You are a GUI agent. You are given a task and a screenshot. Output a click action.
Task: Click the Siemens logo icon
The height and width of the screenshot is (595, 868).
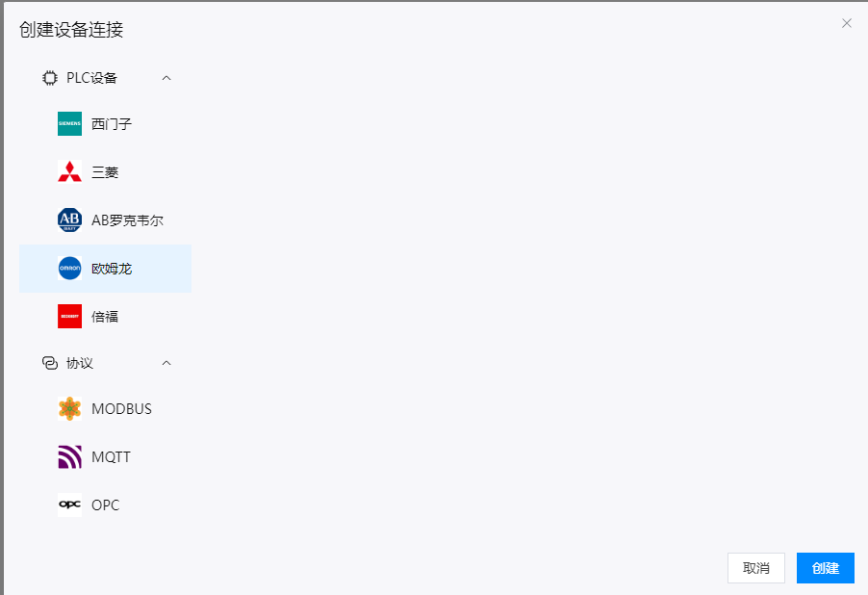tap(69, 123)
